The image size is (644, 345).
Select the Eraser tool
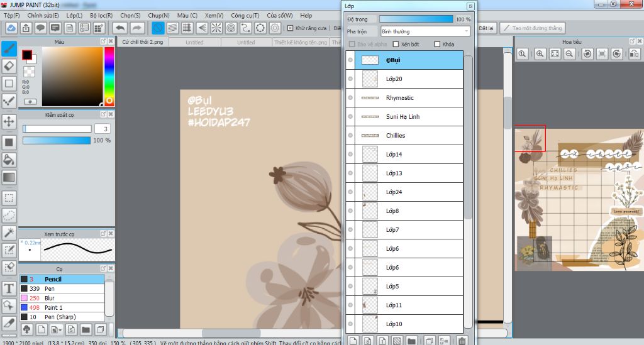tap(9, 65)
